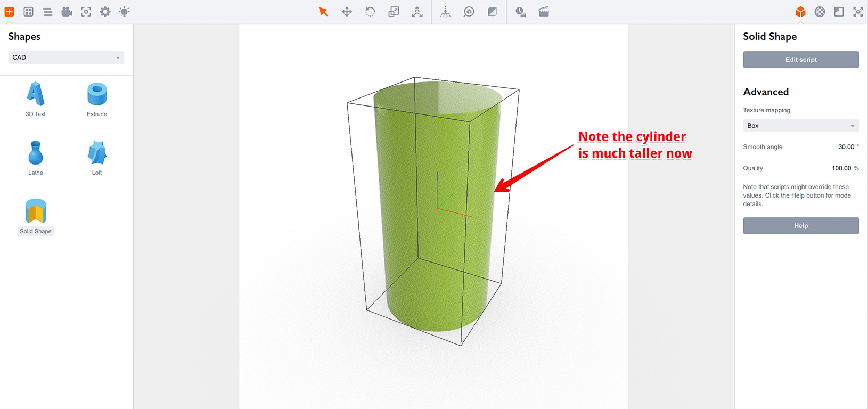
Task: Click the gear settings icon
Action: coord(105,12)
